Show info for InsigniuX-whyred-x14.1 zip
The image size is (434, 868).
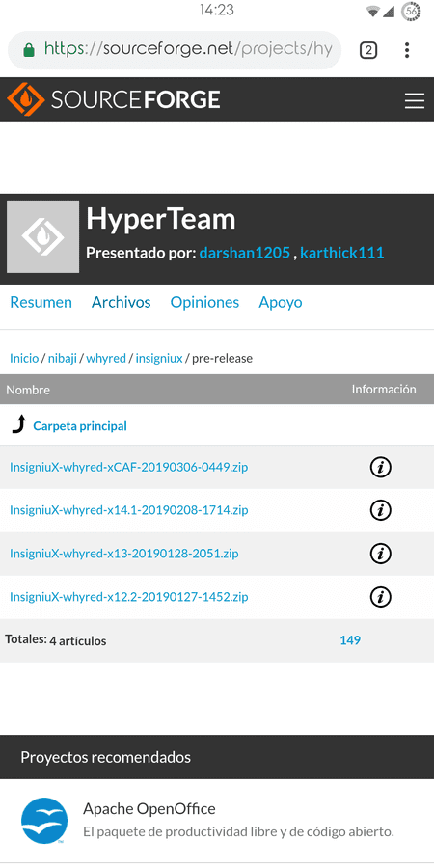click(x=380, y=510)
